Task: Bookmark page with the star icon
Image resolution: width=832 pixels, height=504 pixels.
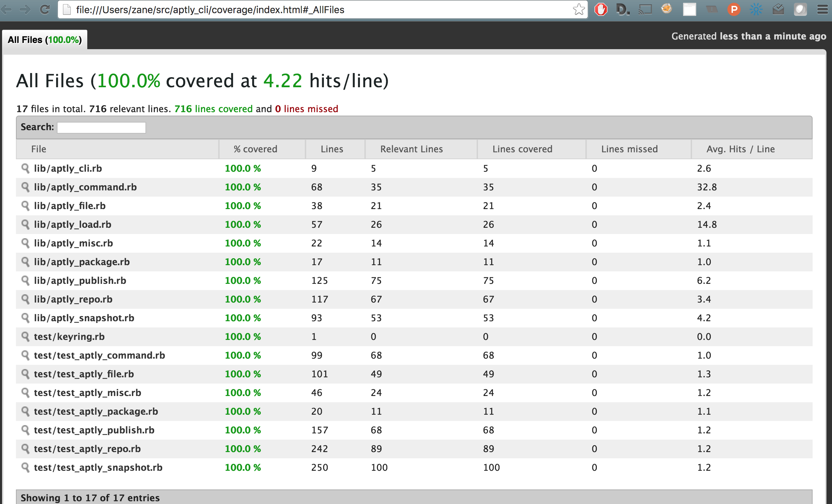Action: coord(579,9)
